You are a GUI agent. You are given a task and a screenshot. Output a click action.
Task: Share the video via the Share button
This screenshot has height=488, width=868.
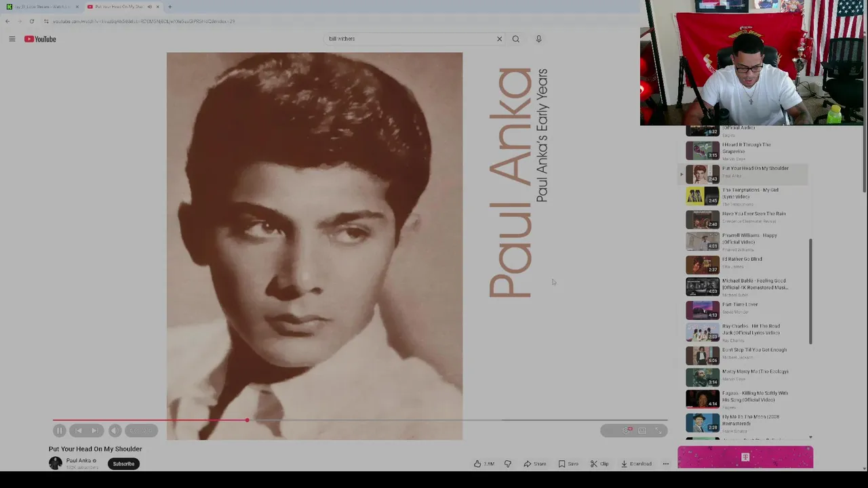point(535,464)
